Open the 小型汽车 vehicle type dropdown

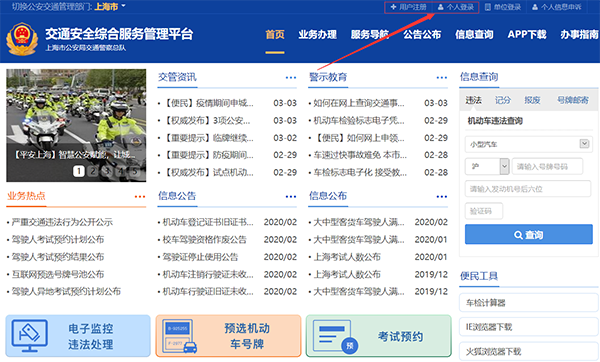[x=528, y=144]
